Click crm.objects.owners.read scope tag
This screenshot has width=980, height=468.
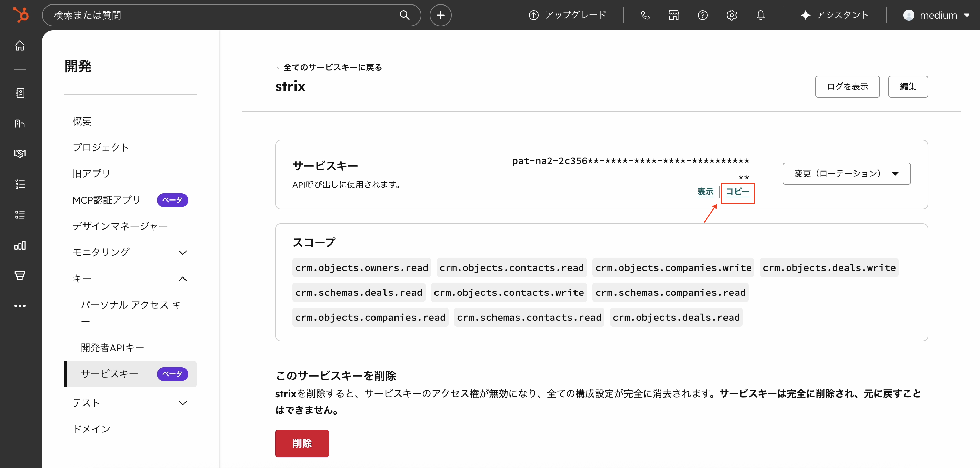click(361, 267)
